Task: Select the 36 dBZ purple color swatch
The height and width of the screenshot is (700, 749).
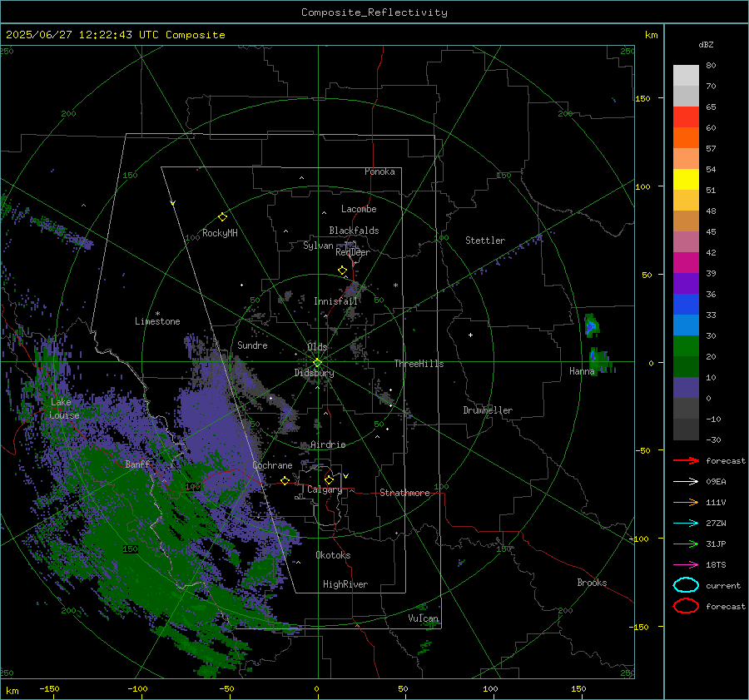Action: (x=686, y=283)
